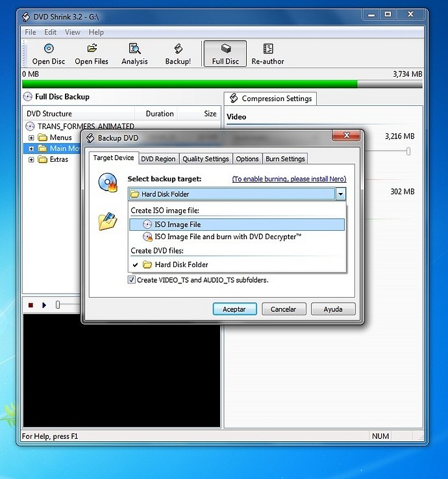
Task: Click the Main Movie folder icon
Action: click(x=42, y=148)
